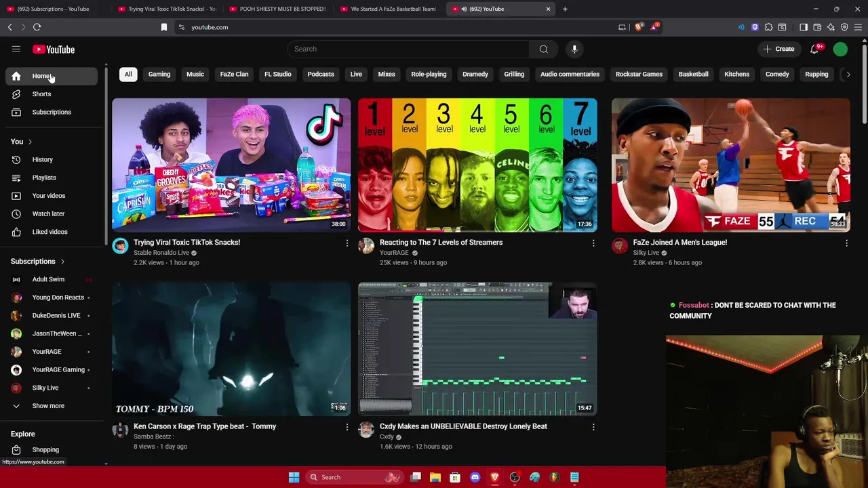
Task: Open OBS Studio from the taskbar
Action: [x=515, y=477]
